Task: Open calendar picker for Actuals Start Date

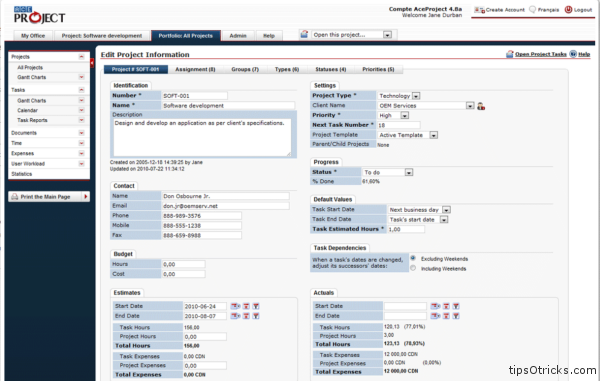Action: (x=435, y=306)
